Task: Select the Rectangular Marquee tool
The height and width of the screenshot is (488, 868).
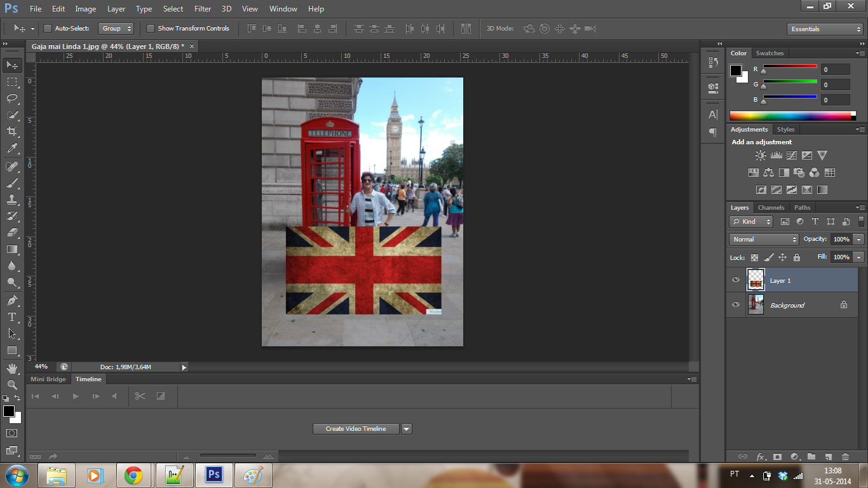Action: [12, 82]
